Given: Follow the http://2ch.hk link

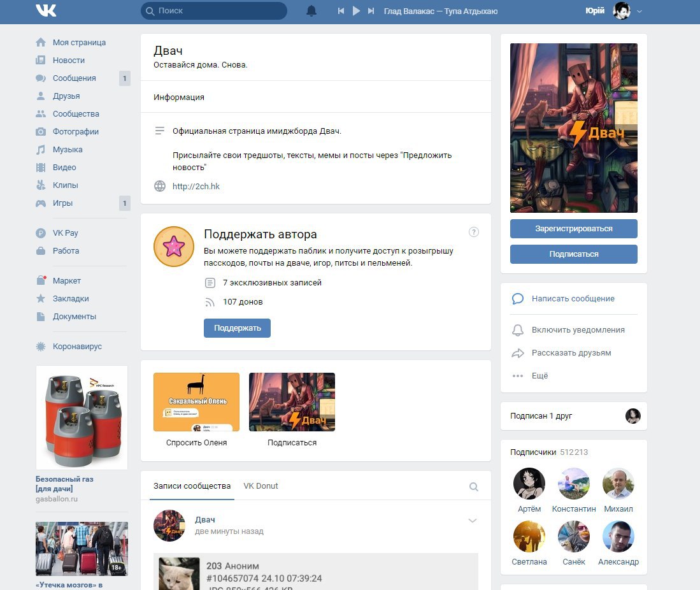Looking at the screenshot, I should [196, 186].
